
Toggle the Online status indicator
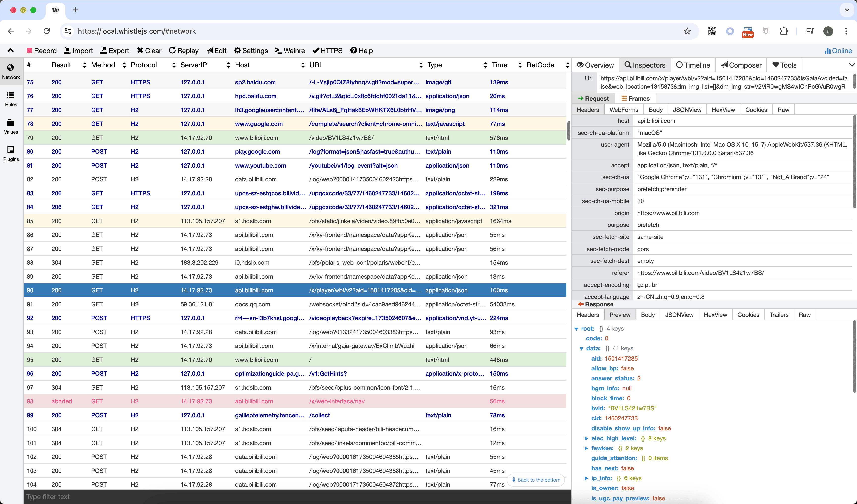[838, 50]
